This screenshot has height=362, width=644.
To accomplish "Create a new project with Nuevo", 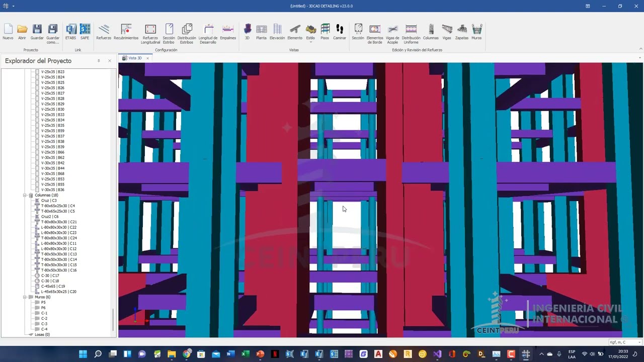I will 8,32.
